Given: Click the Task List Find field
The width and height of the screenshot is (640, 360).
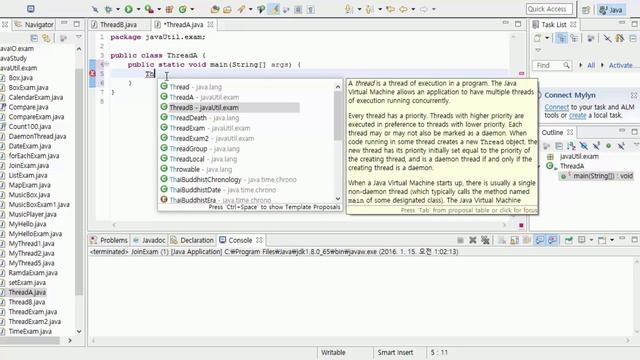Looking at the screenshot, I should click(551, 65).
